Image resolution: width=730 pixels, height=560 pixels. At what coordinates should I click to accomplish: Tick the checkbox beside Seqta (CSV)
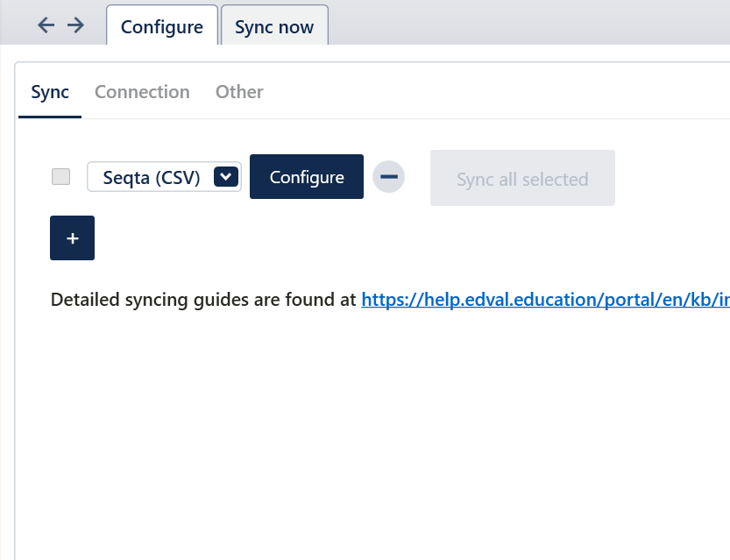[x=61, y=177]
